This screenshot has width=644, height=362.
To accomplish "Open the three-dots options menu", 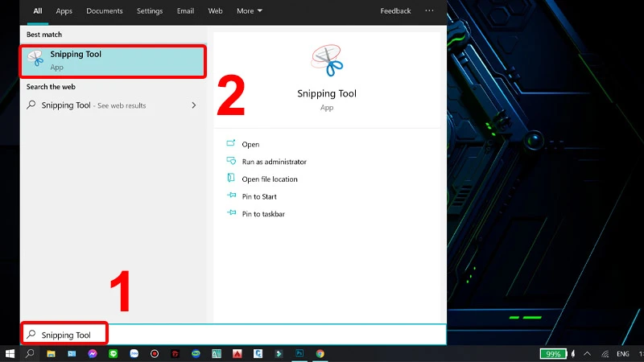I will coord(429,11).
